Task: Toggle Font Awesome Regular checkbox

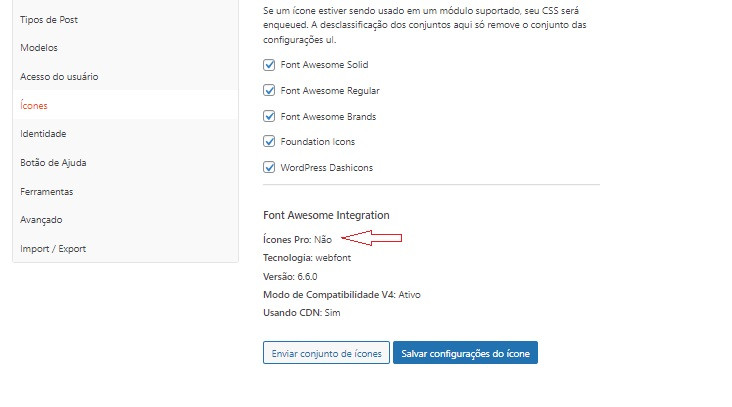Action: [x=269, y=90]
